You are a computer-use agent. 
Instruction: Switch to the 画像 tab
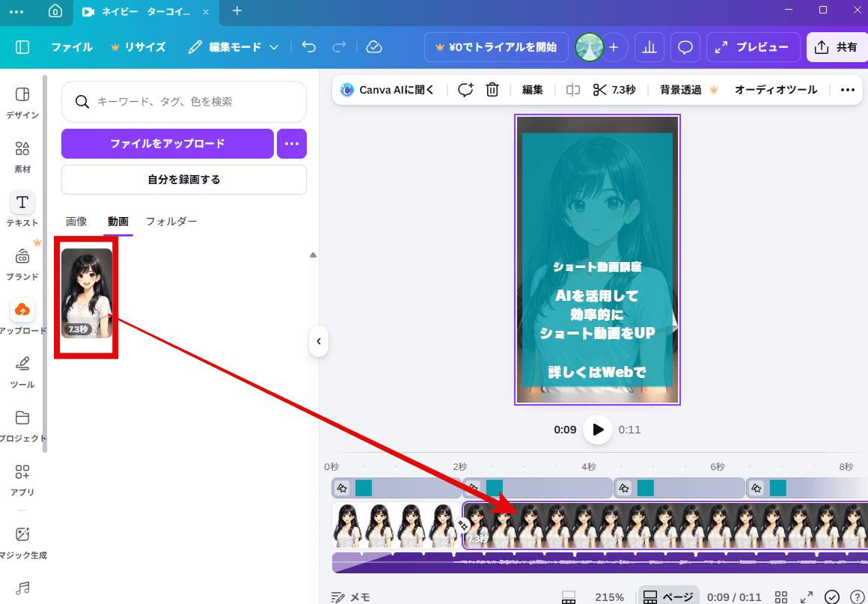pos(76,221)
